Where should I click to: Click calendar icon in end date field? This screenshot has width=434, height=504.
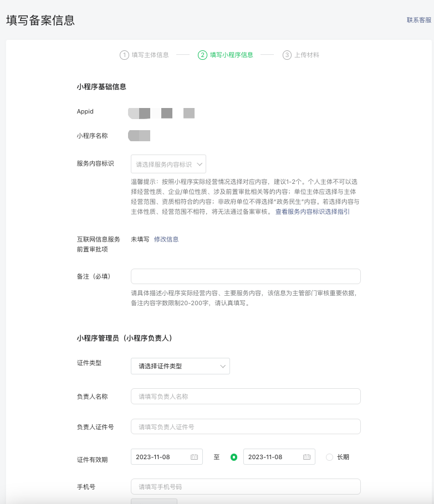pos(307,457)
